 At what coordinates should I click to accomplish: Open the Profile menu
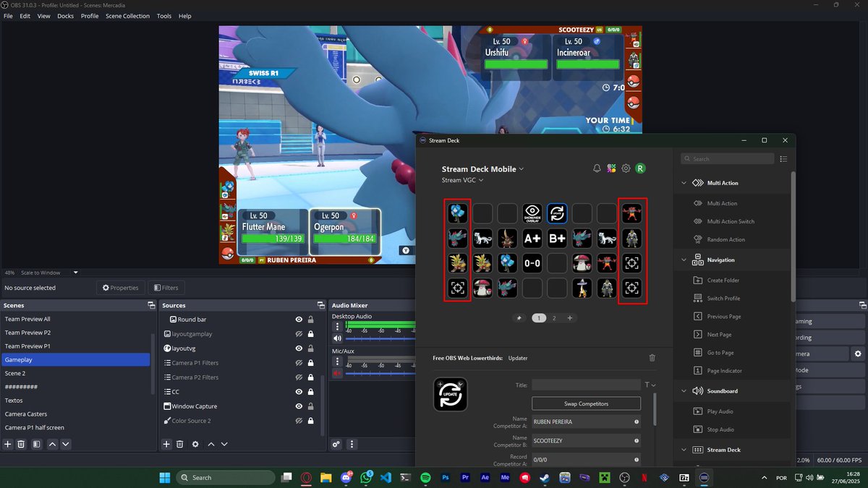click(90, 16)
